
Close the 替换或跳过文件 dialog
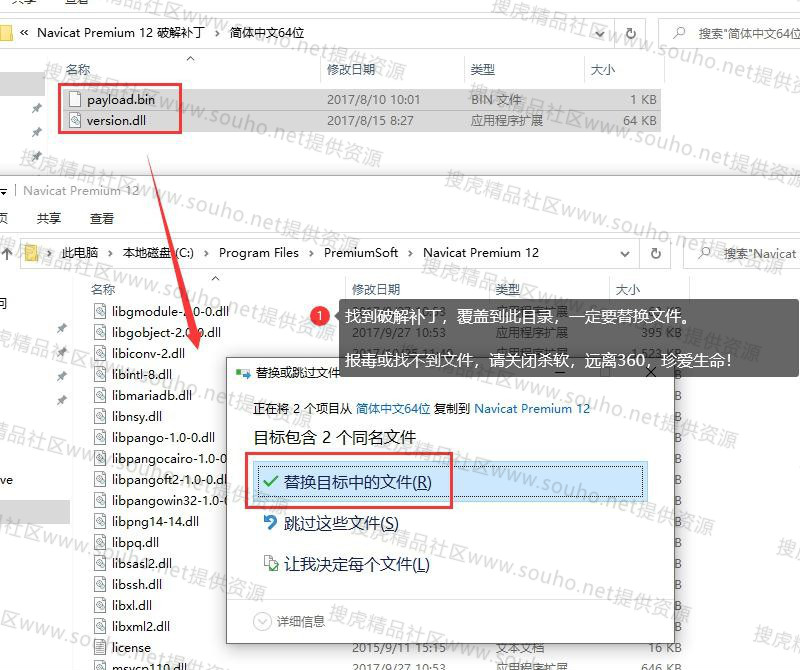(651, 373)
